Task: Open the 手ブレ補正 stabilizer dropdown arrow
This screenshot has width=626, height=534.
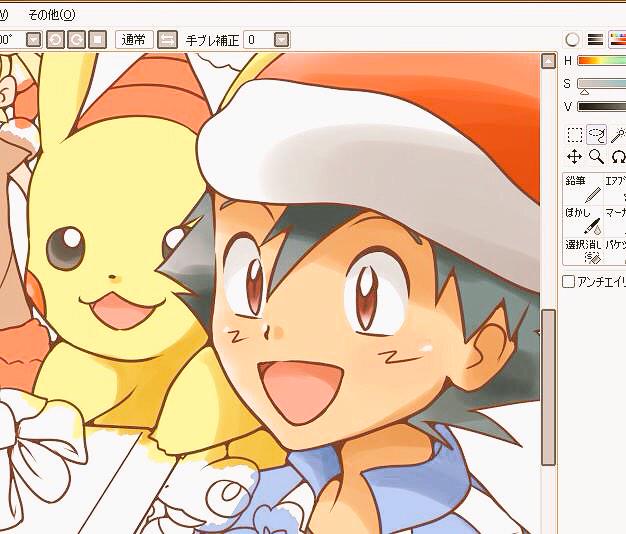Action: pyautogui.click(x=282, y=40)
